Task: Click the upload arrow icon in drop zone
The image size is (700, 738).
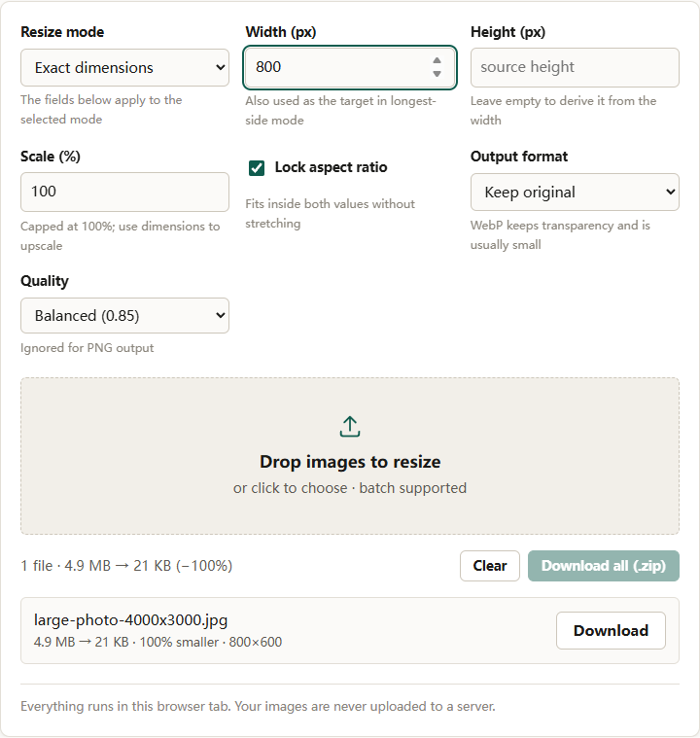Action: [350, 427]
